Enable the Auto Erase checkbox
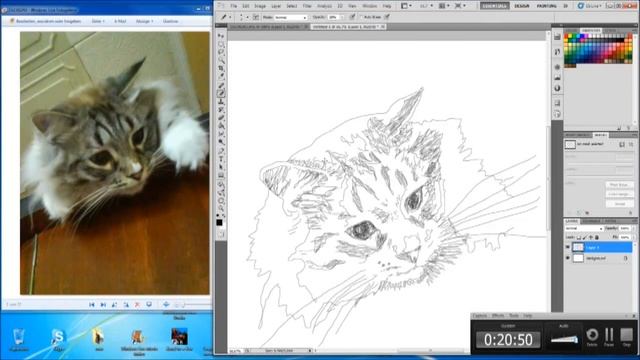 pyautogui.click(x=361, y=17)
